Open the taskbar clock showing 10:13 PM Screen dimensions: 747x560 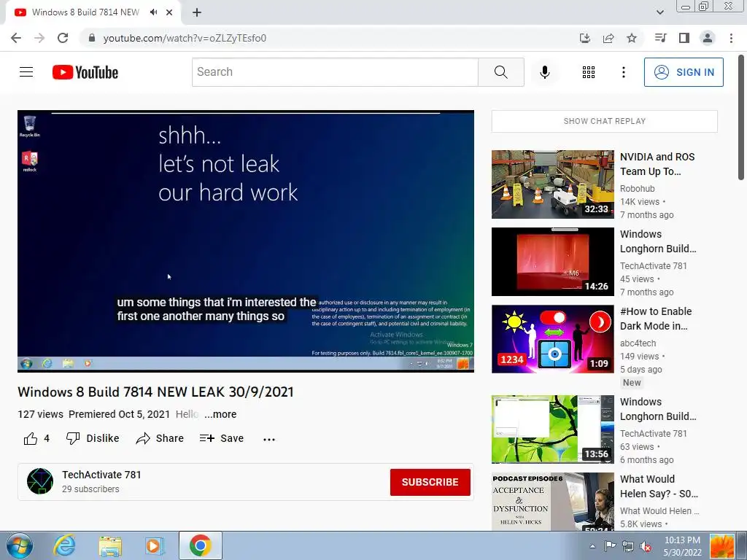coord(682,546)
